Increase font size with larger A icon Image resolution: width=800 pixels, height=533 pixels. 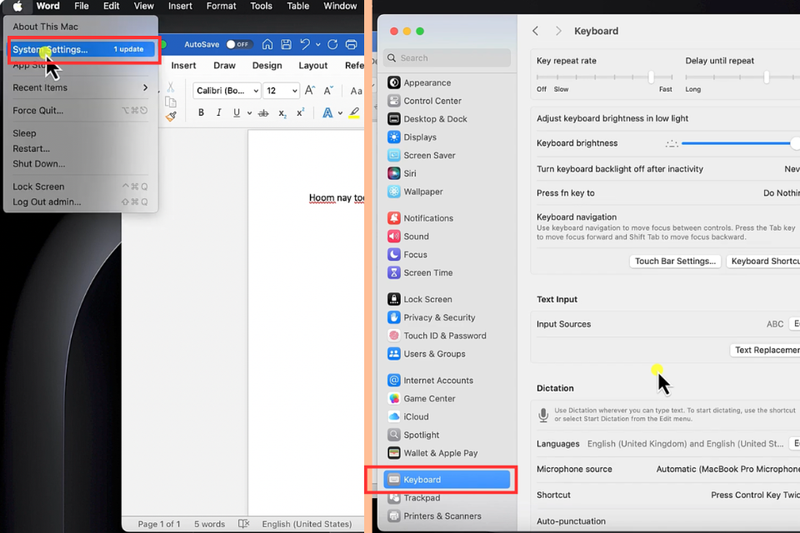coord(310,91)
